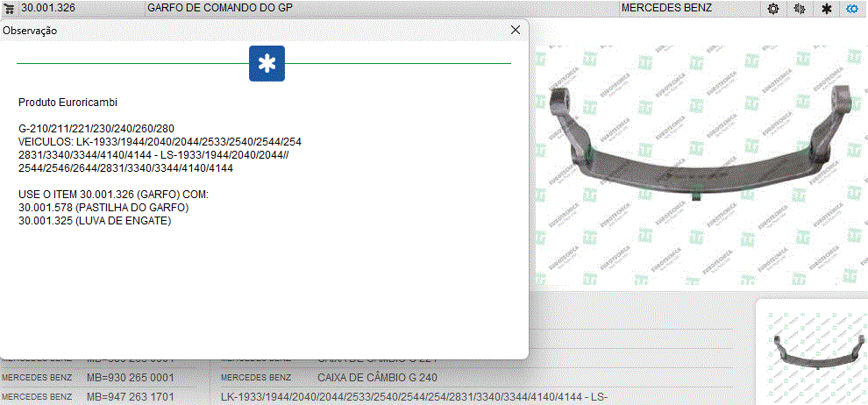Click the 30.001.325 LUVA DE ENGATE line
Screen dimensions: 868x405
pos(95,220)
